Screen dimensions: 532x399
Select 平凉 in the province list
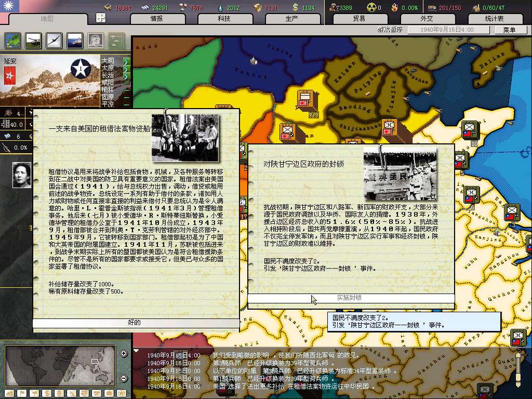pos(108,104)
